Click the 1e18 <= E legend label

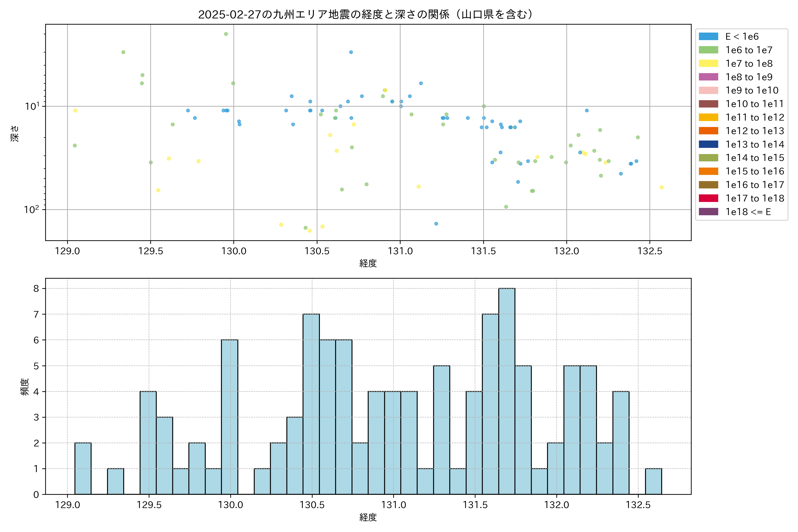pos(748,212)
